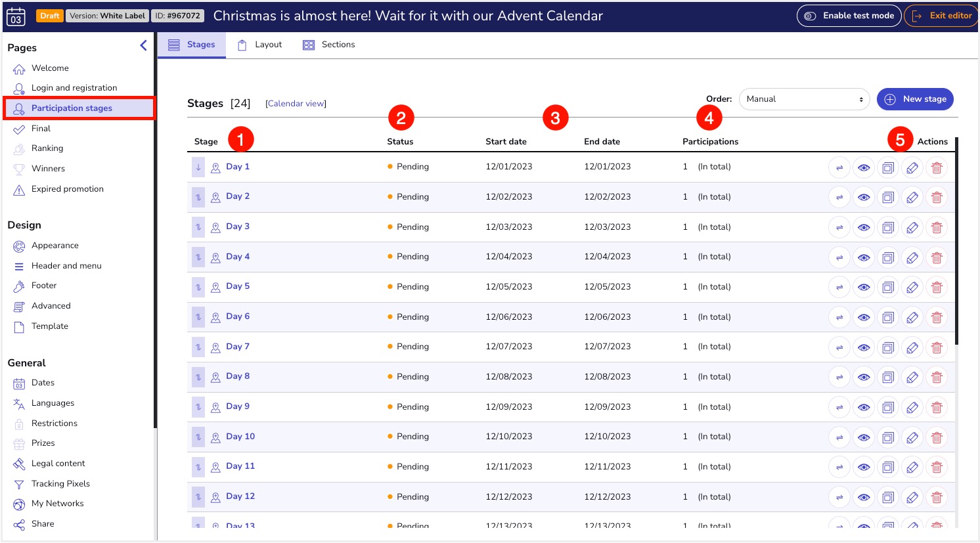
Task: Click the calendar logo icon in header
Action: 16,16
